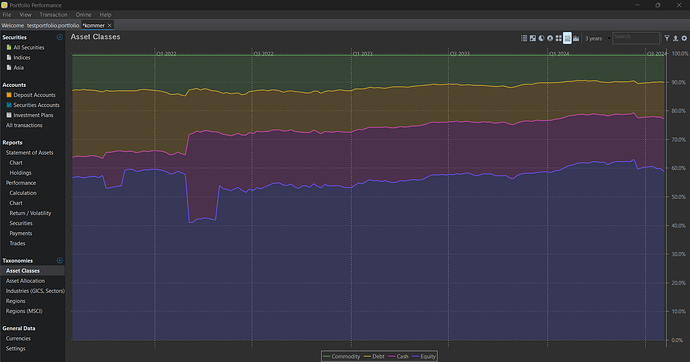Open the 3 years reporting period dropdown

coord(597,39)
